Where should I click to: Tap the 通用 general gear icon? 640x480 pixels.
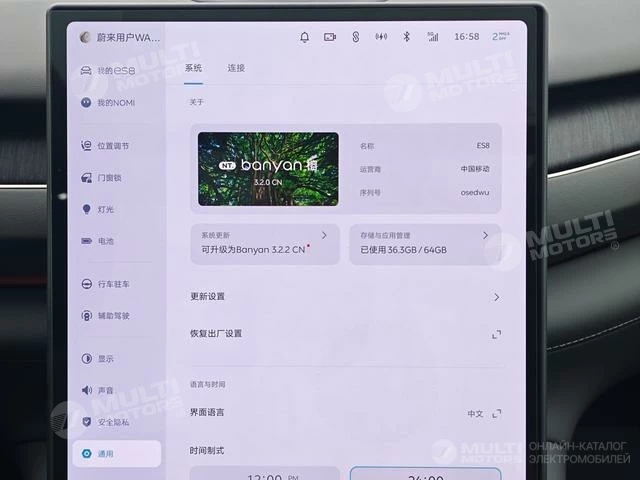[x=87, y=453]
